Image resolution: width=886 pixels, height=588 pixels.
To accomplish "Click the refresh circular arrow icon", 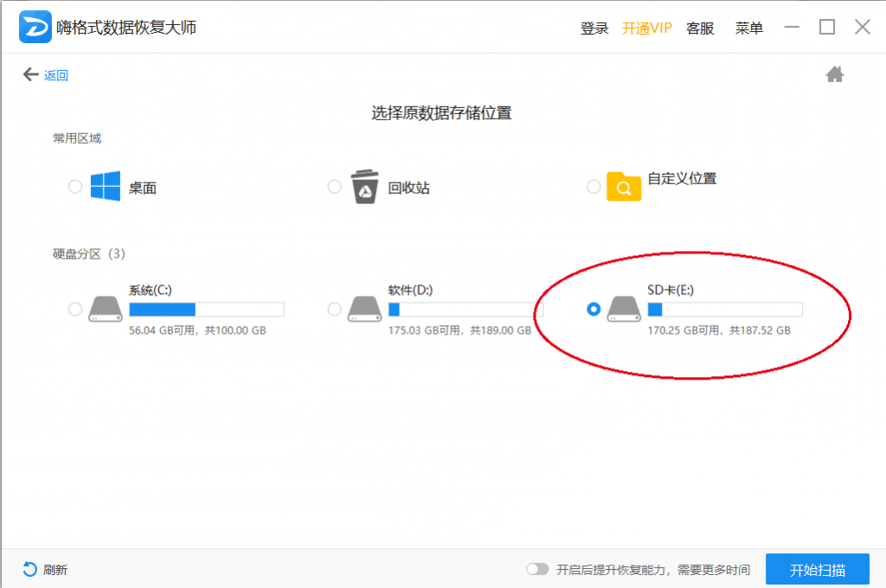I will tap(30, 569).
